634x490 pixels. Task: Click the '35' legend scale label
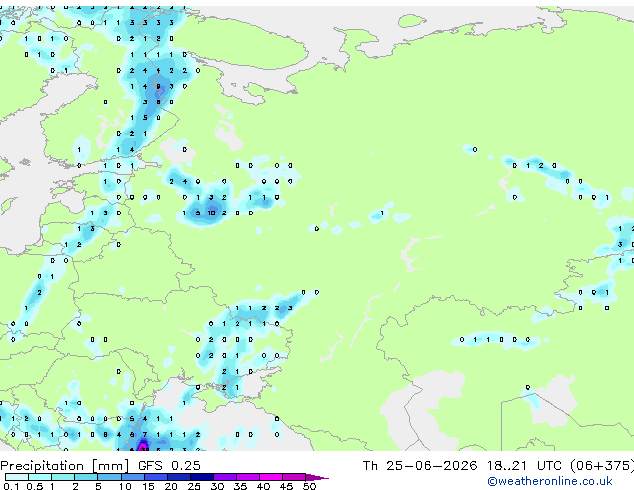(240, 486)
